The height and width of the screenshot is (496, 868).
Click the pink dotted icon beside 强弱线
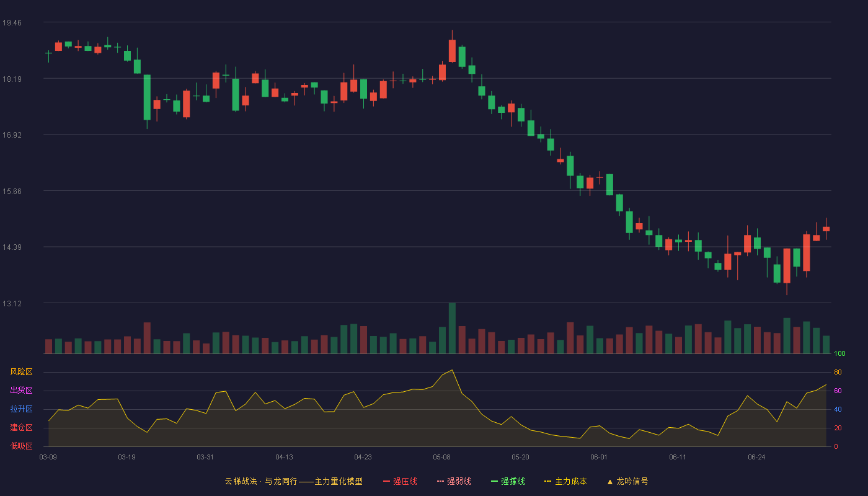tap(440, 481)
